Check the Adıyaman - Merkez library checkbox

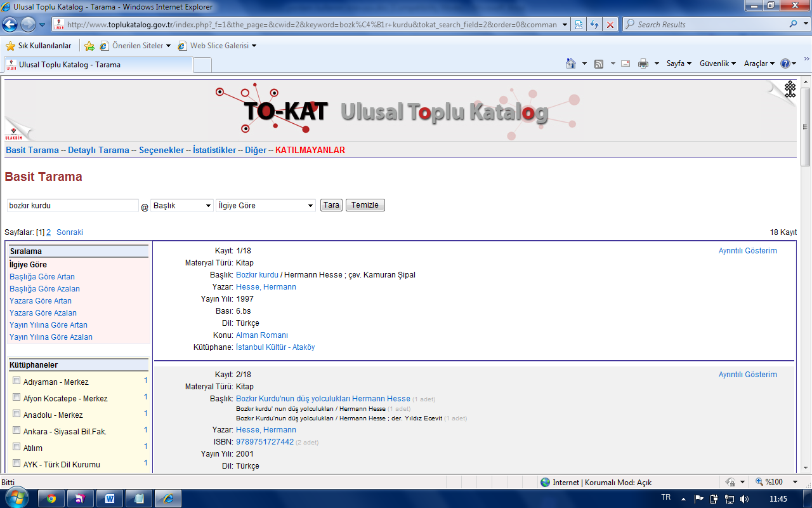[x=16, y=380]
